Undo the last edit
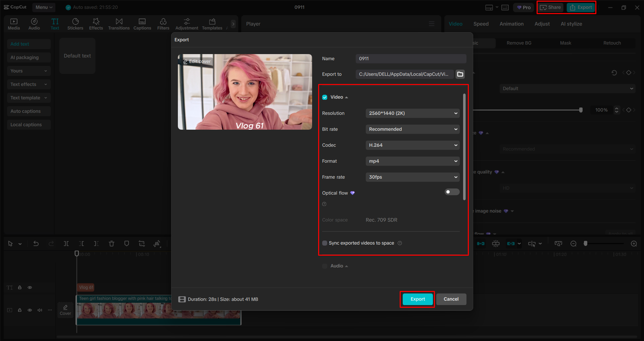This screenshot has height=341, width=644. (x=36, y=243)
